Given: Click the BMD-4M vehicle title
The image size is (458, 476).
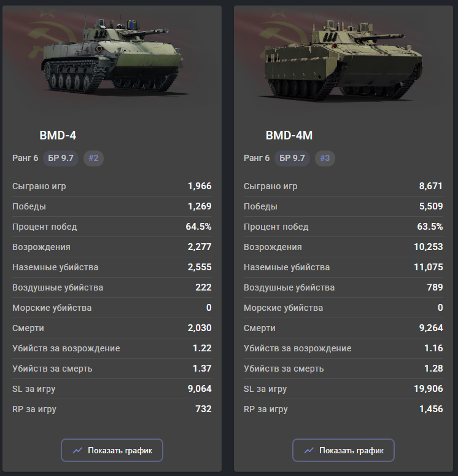Looking at the screenshot, I should point(289,136).
